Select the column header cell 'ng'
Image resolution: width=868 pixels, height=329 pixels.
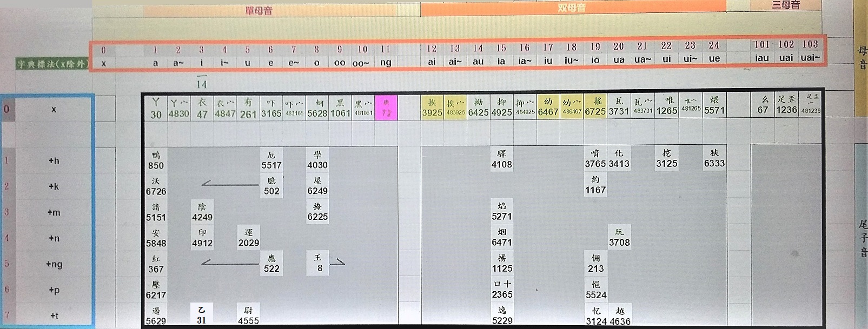click(386, 63)
